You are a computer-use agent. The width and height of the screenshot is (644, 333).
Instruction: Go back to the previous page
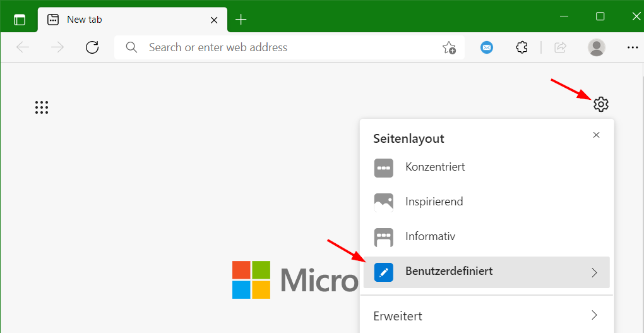tap(23, 47)
